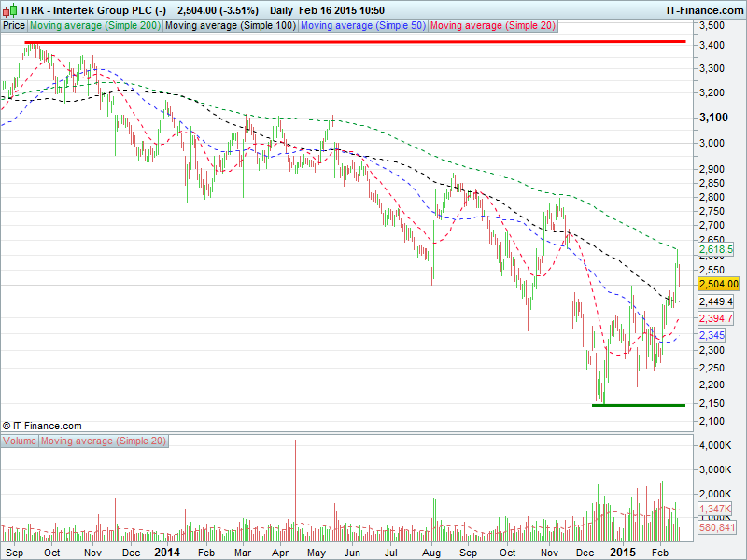This screenshot has width=747, height=560.
Task: Click the © IT-Finance.com copyright text
Action: point(42,426)
